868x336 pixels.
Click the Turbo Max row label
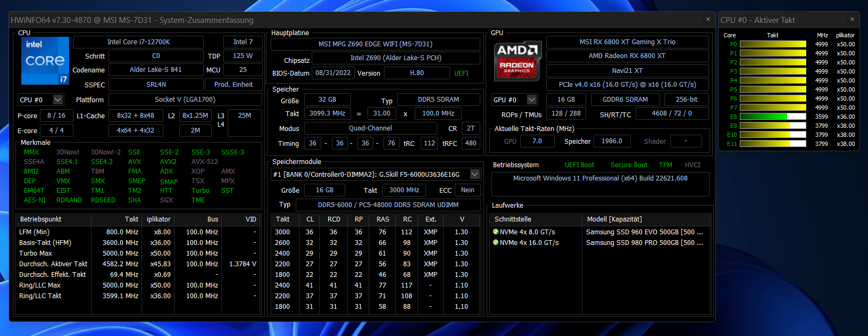pos(36,253)
